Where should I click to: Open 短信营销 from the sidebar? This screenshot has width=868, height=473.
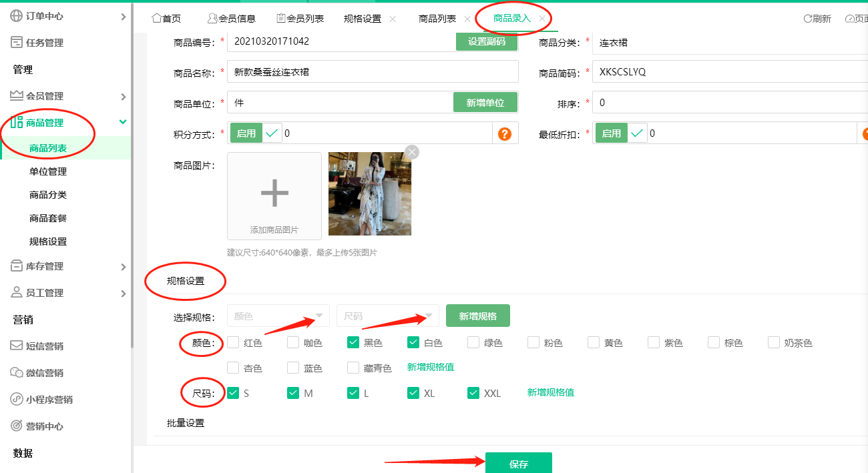point(15,346)
